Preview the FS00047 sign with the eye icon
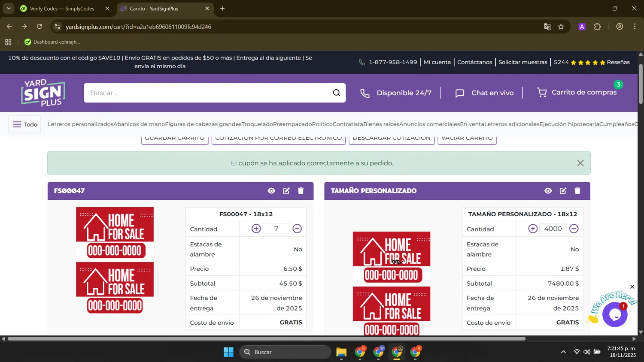644x362 pixels. click(x=271, y=191)
